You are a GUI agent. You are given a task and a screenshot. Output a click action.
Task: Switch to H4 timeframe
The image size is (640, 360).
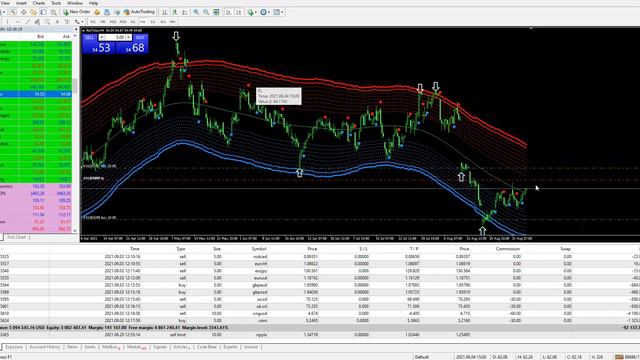tap(142, 22)
